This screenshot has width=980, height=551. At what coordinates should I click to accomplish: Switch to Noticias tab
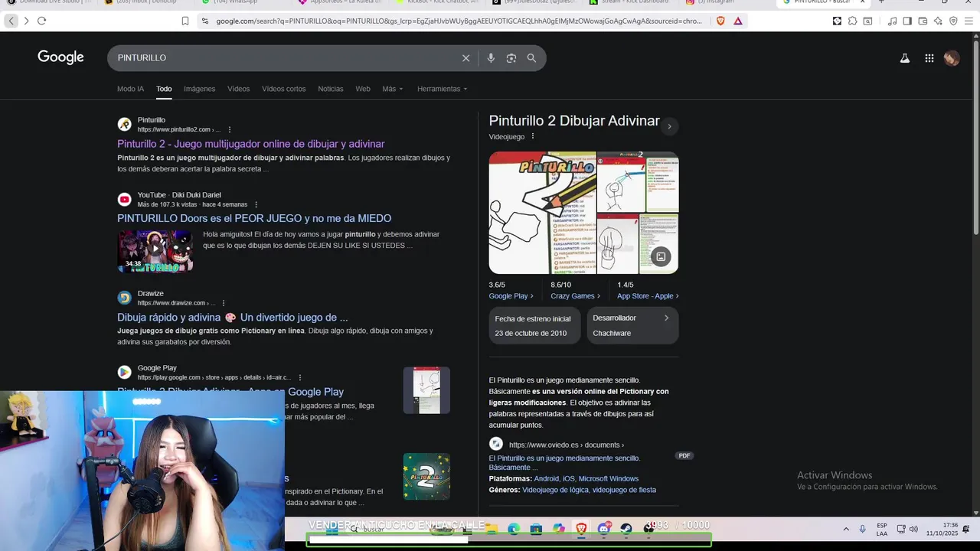click(x=331, y=89)
